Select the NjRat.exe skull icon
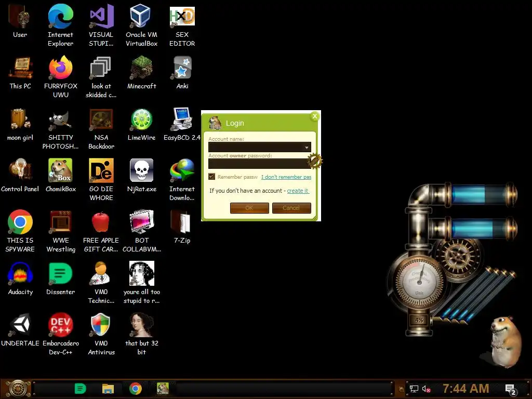 (x=141, y=176)
